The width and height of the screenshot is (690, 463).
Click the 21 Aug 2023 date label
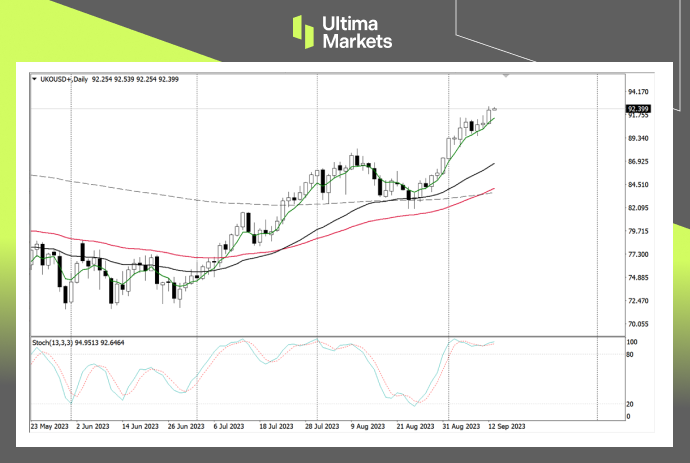coord(415,425)
